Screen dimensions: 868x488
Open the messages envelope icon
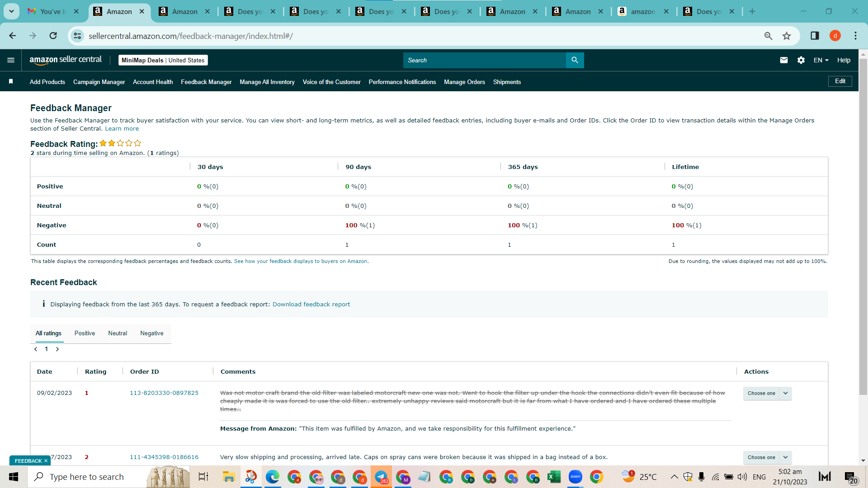[x=784, y=60]
